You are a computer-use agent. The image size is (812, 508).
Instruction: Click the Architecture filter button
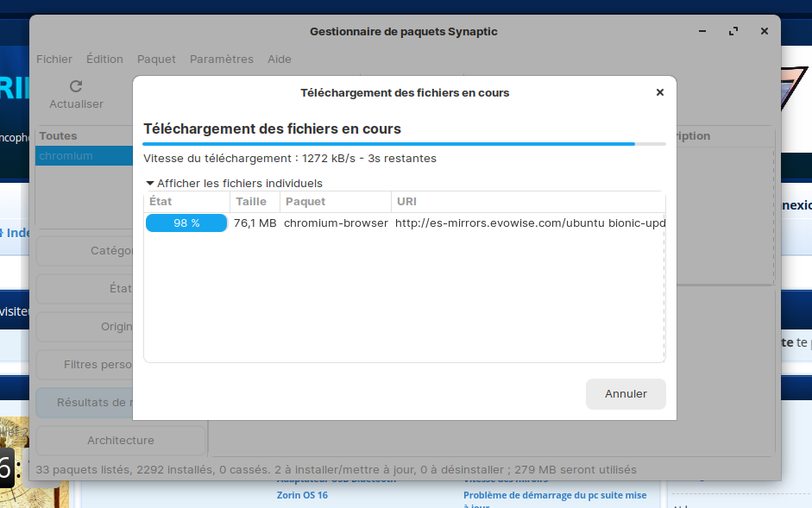click(x=120, y=440)
